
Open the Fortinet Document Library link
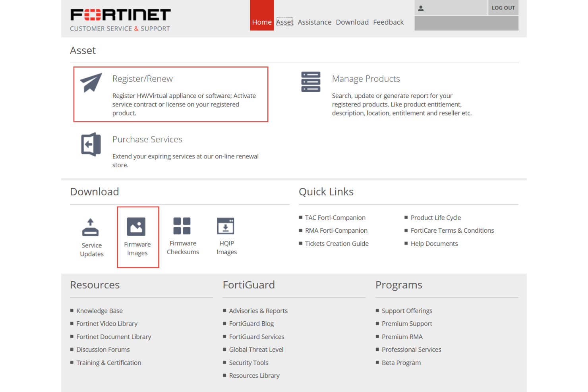pos(114,337)
